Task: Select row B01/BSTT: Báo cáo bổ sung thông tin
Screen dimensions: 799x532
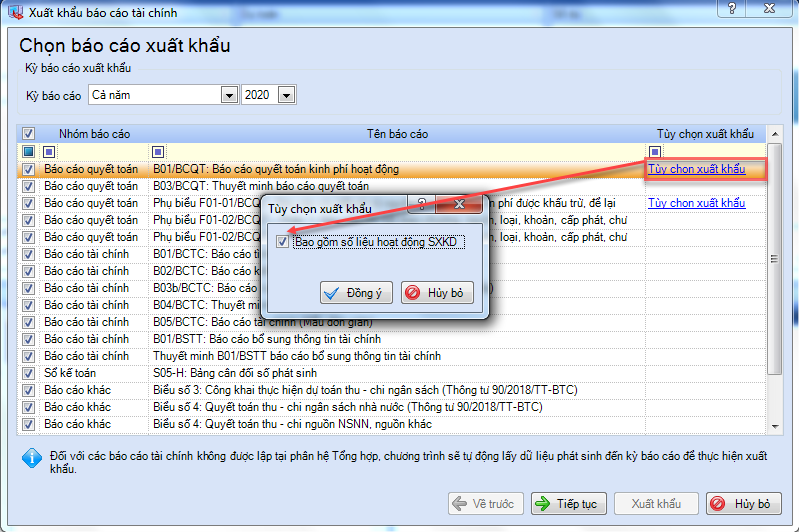Action: [x=391, y=339]
